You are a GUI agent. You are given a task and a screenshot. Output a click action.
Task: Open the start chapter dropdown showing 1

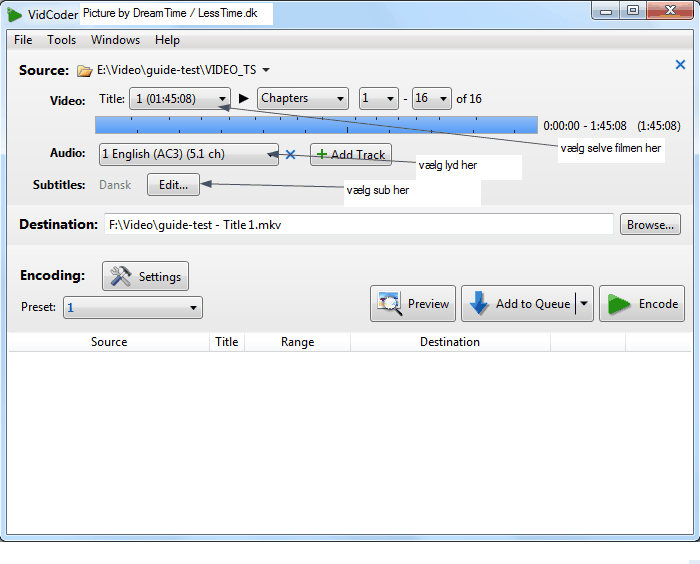[379, 98]
